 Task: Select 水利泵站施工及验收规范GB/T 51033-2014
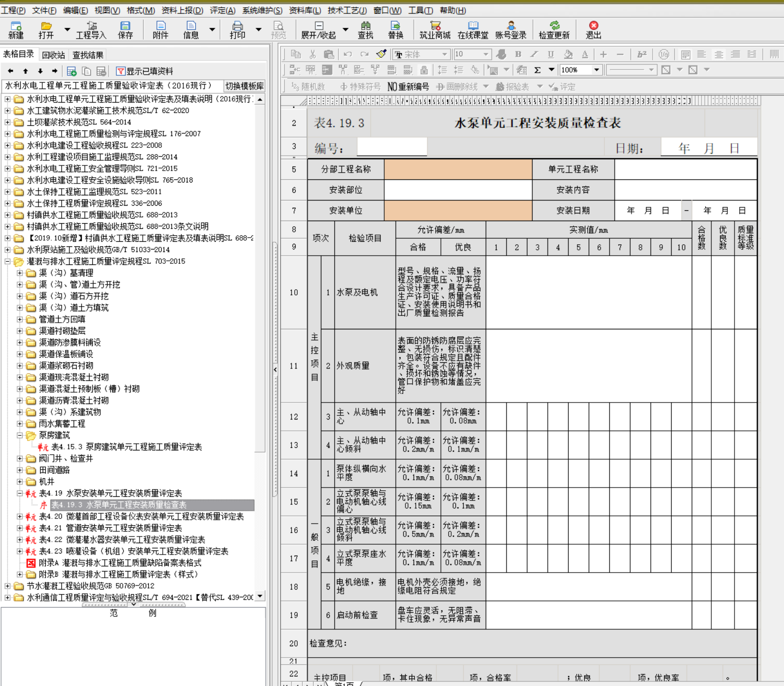(98, 250)
